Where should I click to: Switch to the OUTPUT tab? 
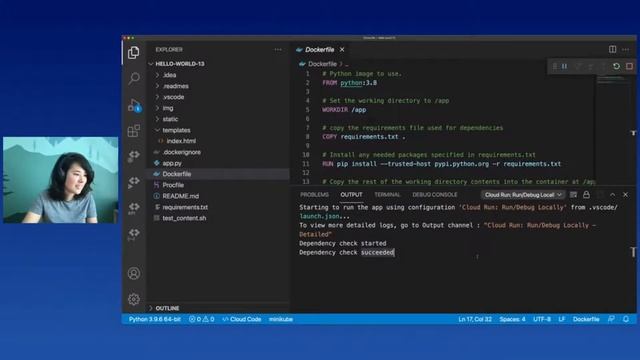click(351, 195)
